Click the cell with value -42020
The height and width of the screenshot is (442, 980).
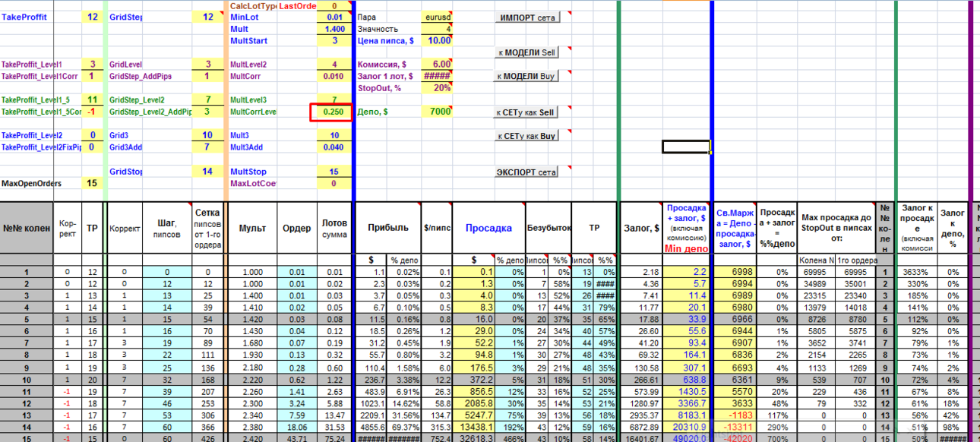736,437
